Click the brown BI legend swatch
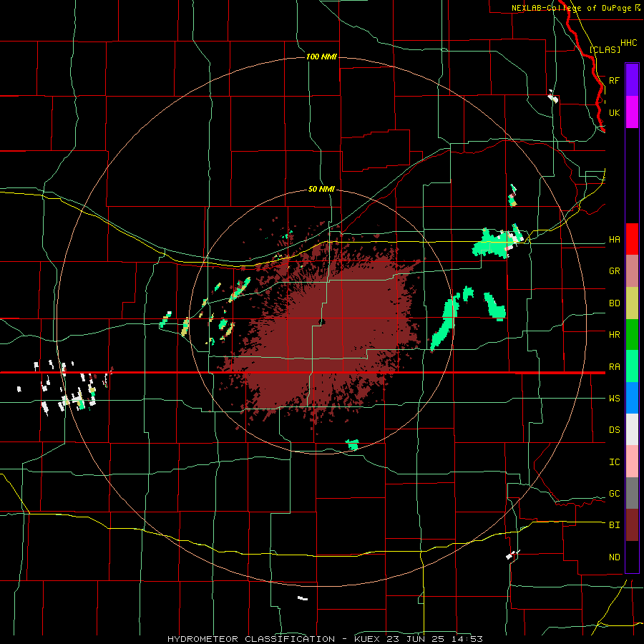Viewport: 644px width, 644px height. tap(632, 525)
